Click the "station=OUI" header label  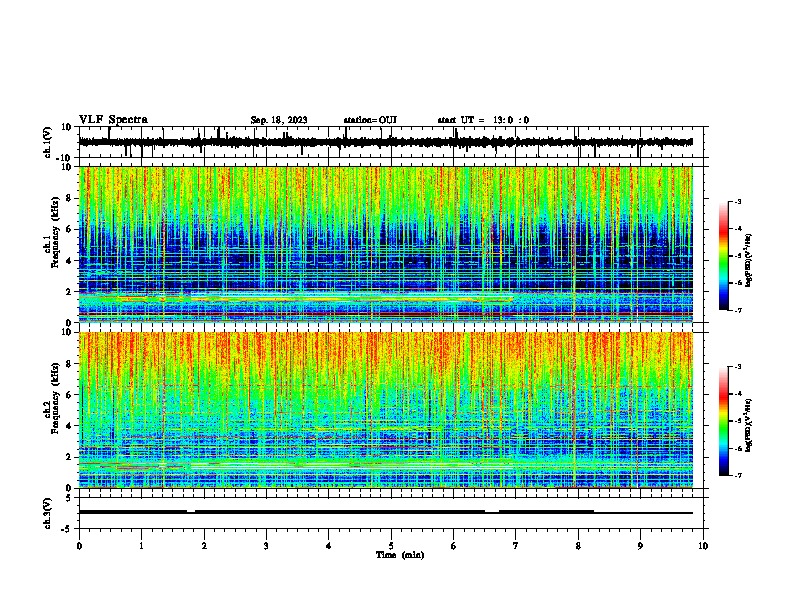point(370,120)
